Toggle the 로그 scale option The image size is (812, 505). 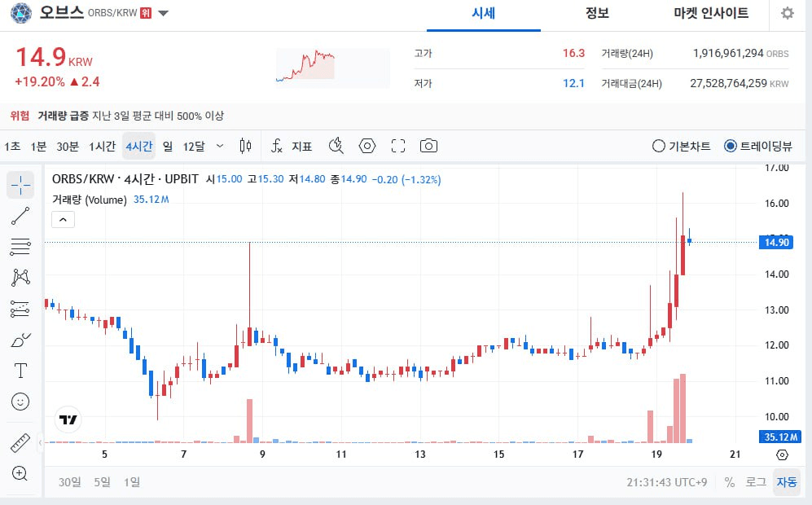click(x=755, y=481)
